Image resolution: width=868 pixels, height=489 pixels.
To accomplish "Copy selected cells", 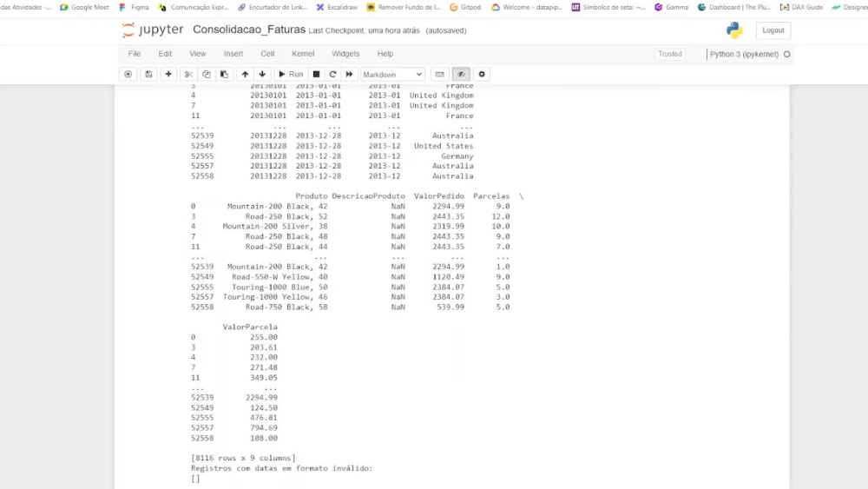I will [207, 74].
